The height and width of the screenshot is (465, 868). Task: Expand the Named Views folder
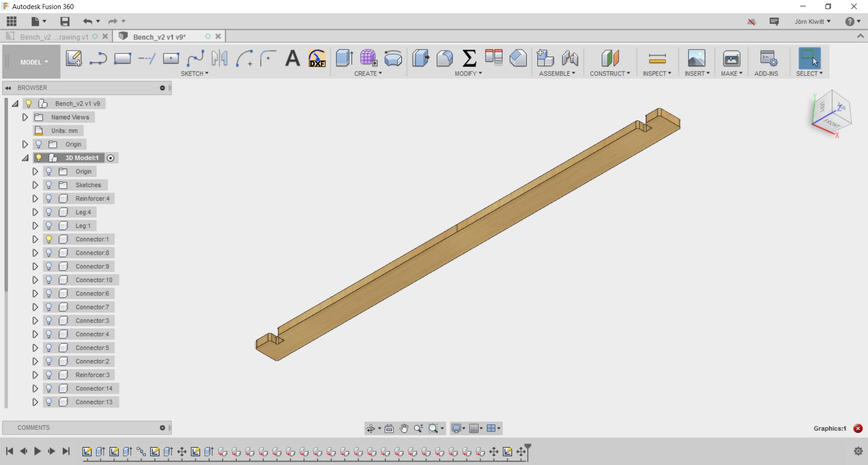coord(25,117)
